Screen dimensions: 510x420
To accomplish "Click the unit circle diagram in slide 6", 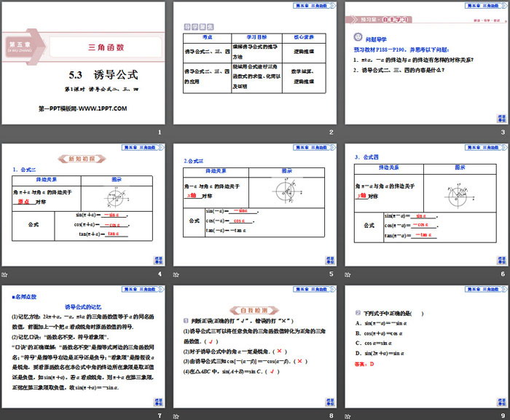I will pyautogui.click(x=458, y=196).
